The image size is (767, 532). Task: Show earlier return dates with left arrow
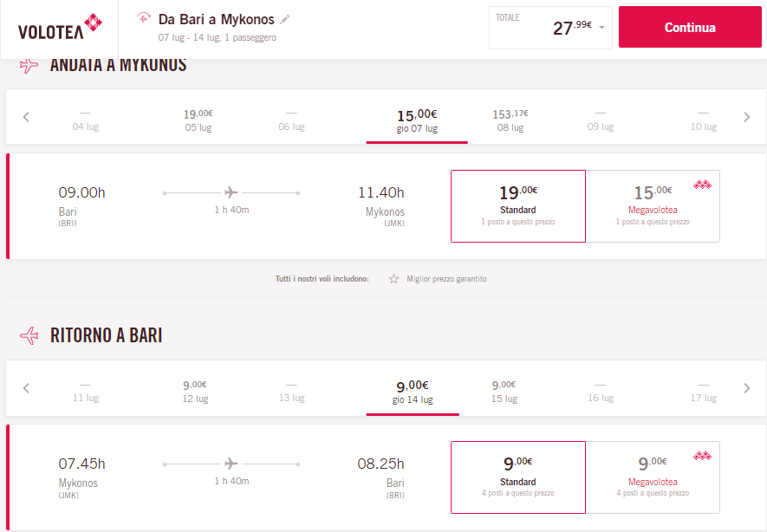[x=26, y=388]
